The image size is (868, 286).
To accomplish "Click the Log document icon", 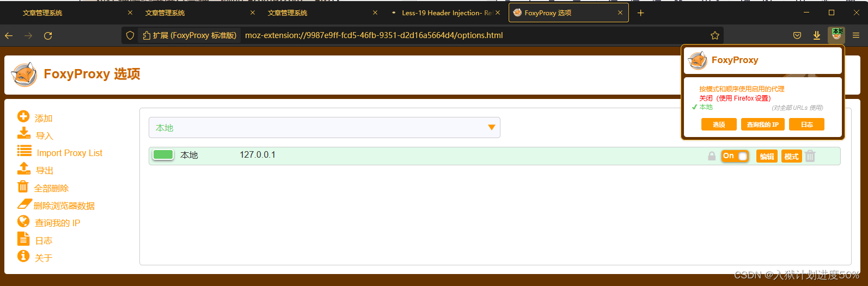I will [x=23, y=238].
